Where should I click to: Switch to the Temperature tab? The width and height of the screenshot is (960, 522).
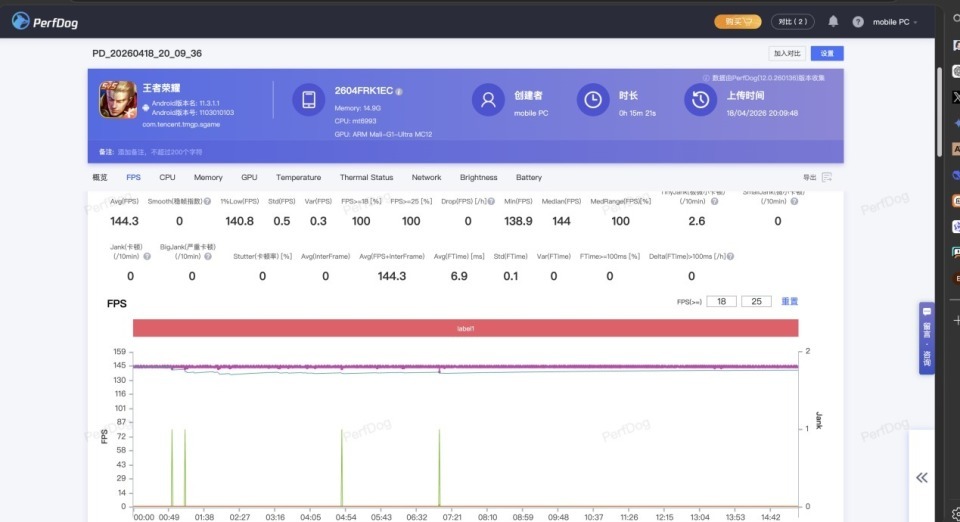[298, 177]
